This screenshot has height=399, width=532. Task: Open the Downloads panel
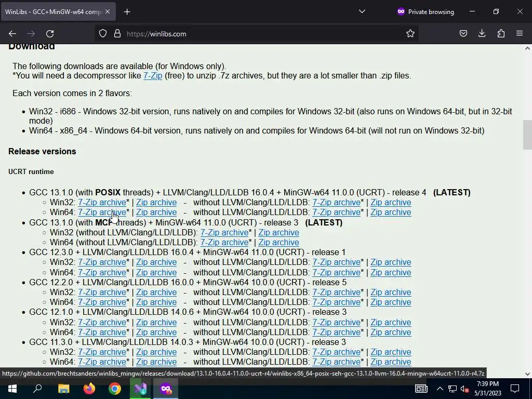(482, 33)
